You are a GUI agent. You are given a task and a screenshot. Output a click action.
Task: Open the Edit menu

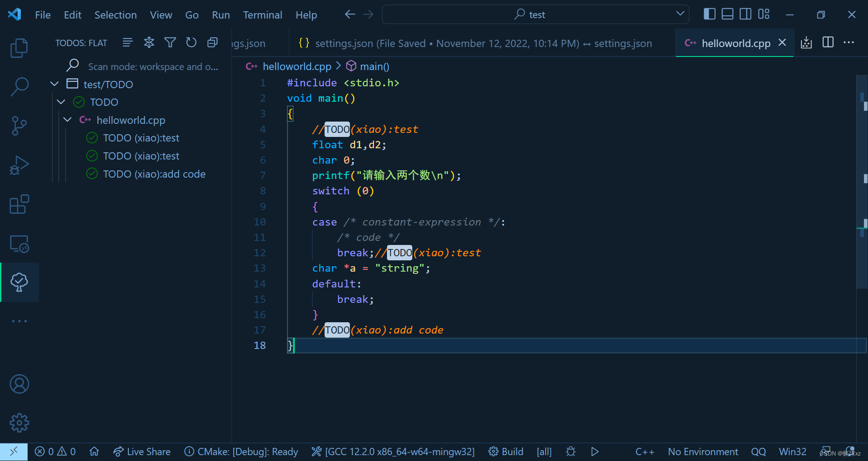click(x=72, y=15)
